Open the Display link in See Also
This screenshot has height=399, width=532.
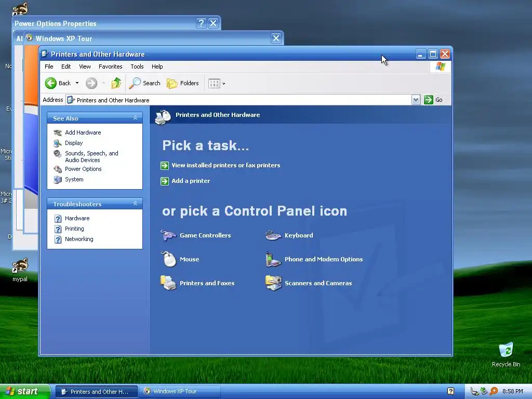point(74,143)
